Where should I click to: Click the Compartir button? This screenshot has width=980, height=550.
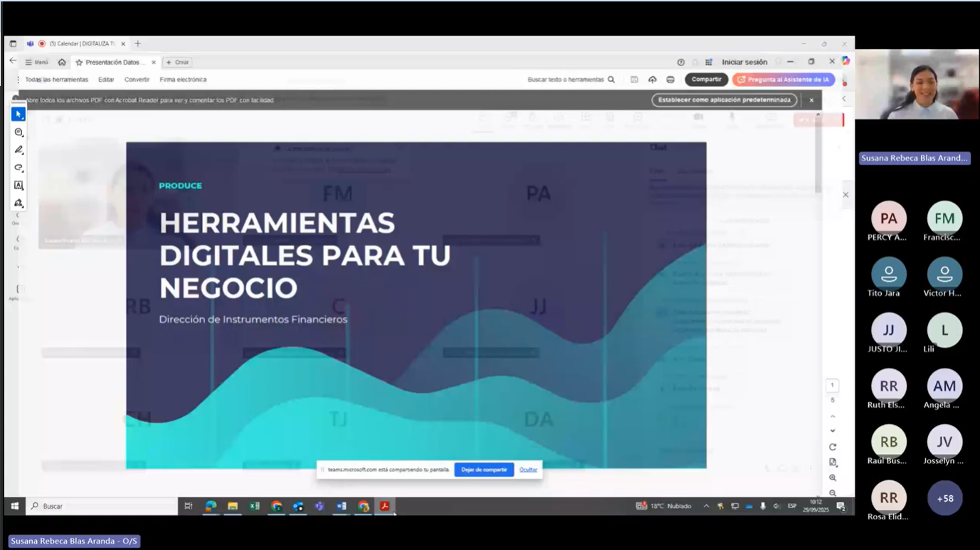point(706,80)
